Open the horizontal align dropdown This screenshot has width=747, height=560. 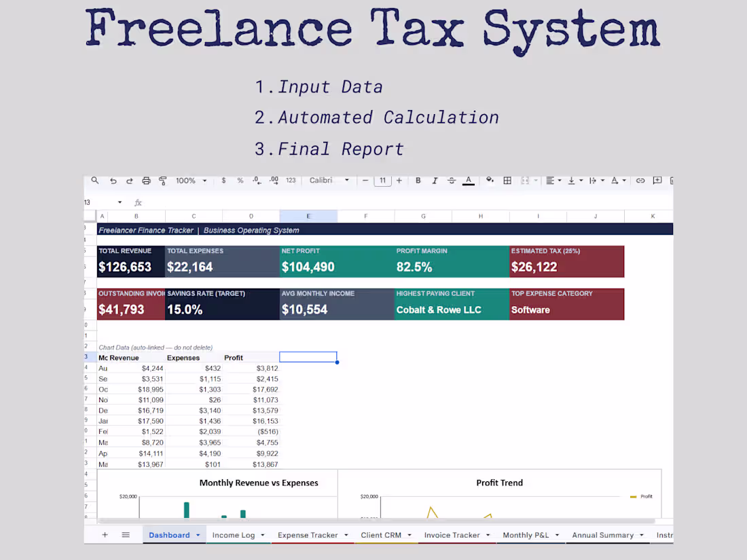tap(553, 181)
